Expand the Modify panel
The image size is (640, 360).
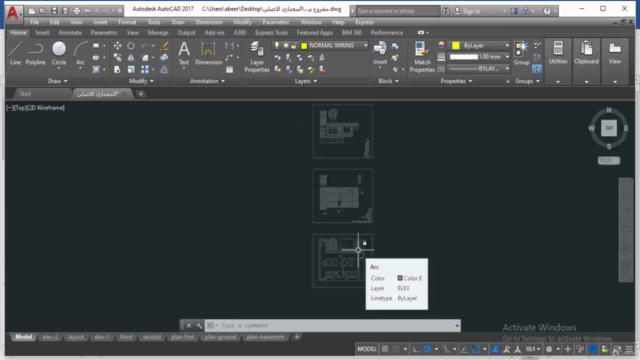[141, 81]
